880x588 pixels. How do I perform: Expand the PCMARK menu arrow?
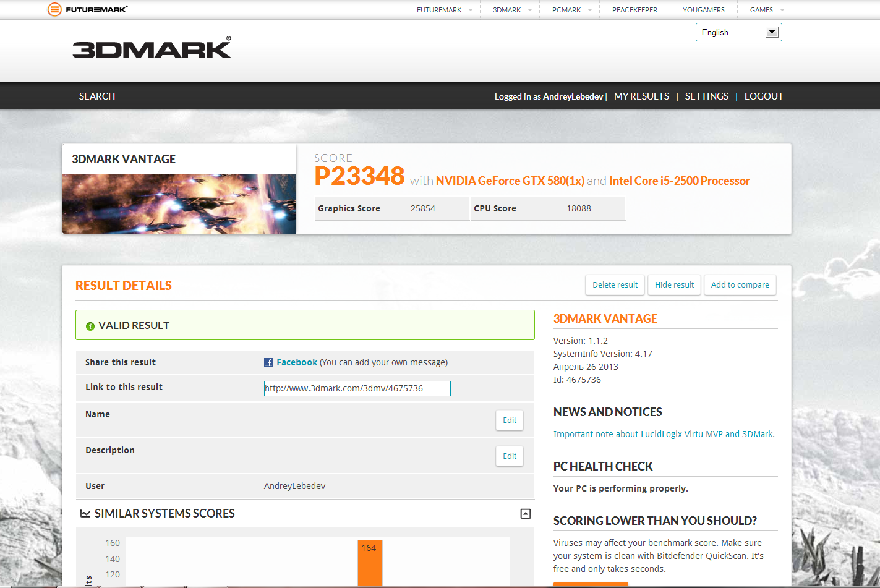[590, 10]
